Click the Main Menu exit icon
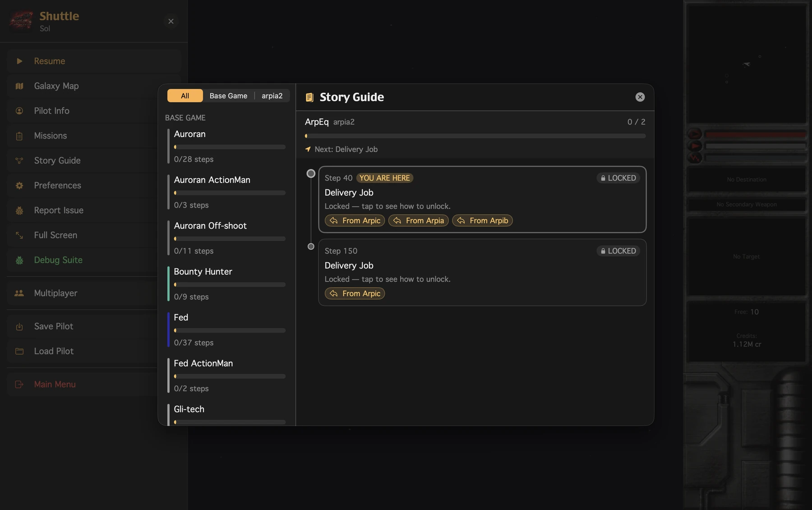The image size is (812, 510). pos(19,385)
